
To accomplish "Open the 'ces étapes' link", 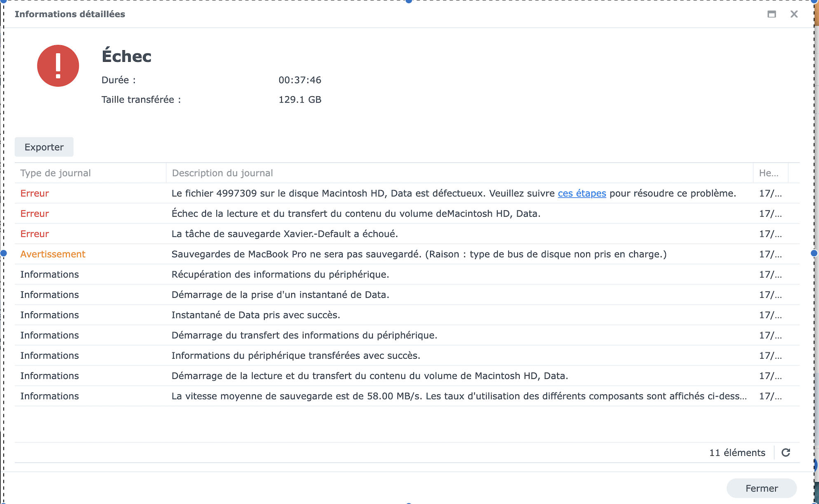I will tap(582, 194).
